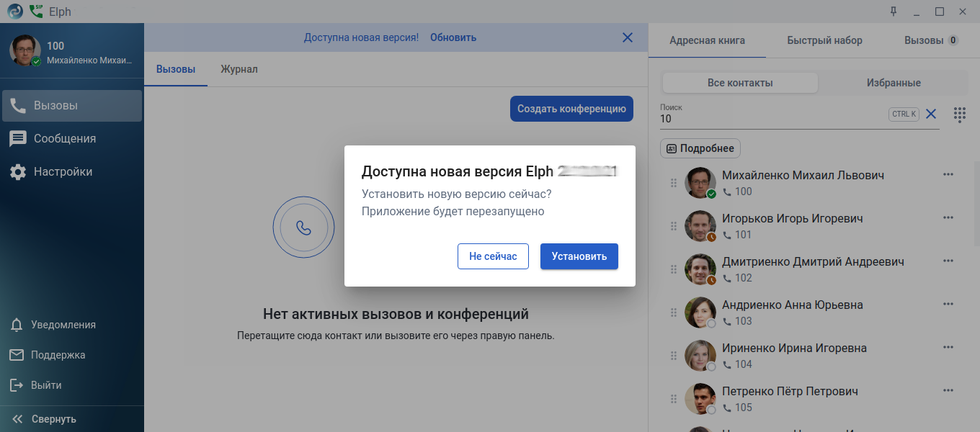Click the Не сейчас button
Screen dimensions: 980x432
[x=493, y=256]
